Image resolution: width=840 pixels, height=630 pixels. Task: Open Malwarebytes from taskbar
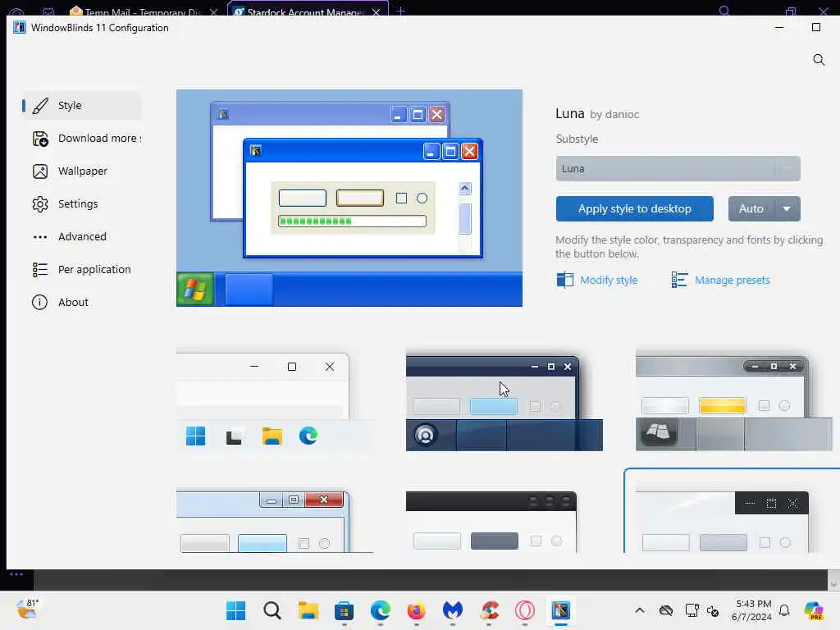(x=453, y=610)
